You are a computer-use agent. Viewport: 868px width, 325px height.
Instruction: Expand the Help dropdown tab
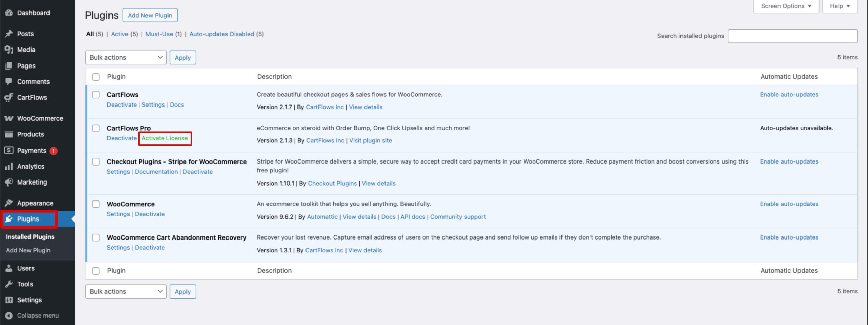pyautogui.click(x=840, y=6)
